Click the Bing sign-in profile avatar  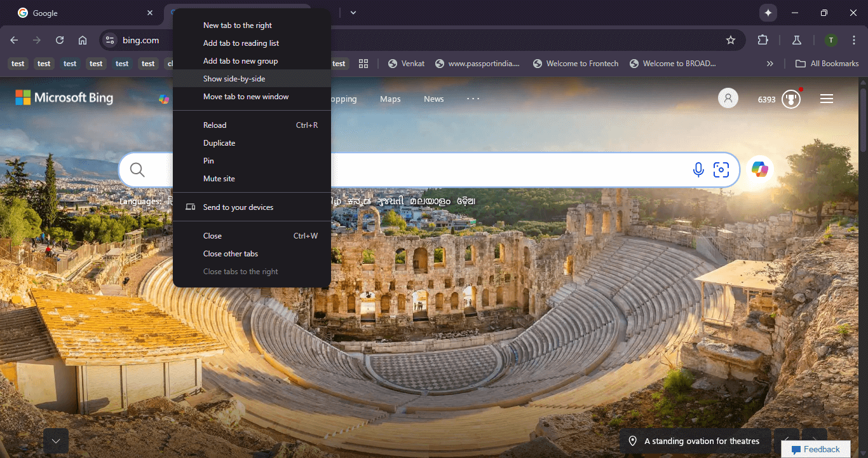point(728,99)
